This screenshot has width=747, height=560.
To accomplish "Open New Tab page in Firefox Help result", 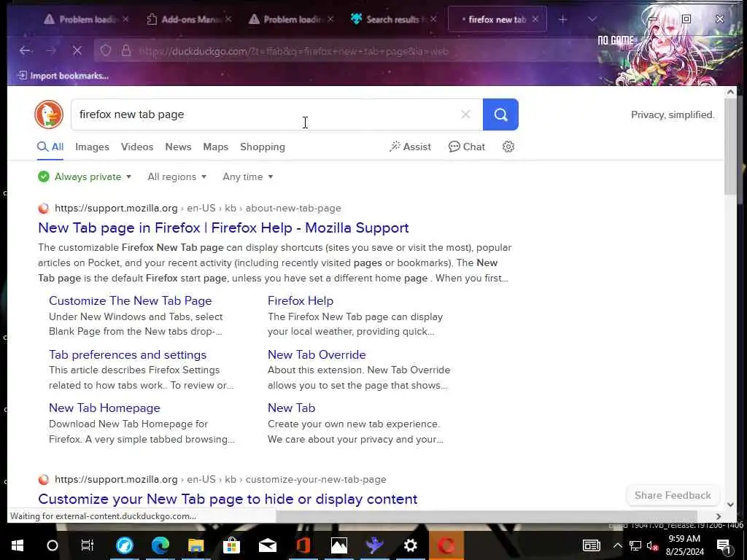I will 223,227.
